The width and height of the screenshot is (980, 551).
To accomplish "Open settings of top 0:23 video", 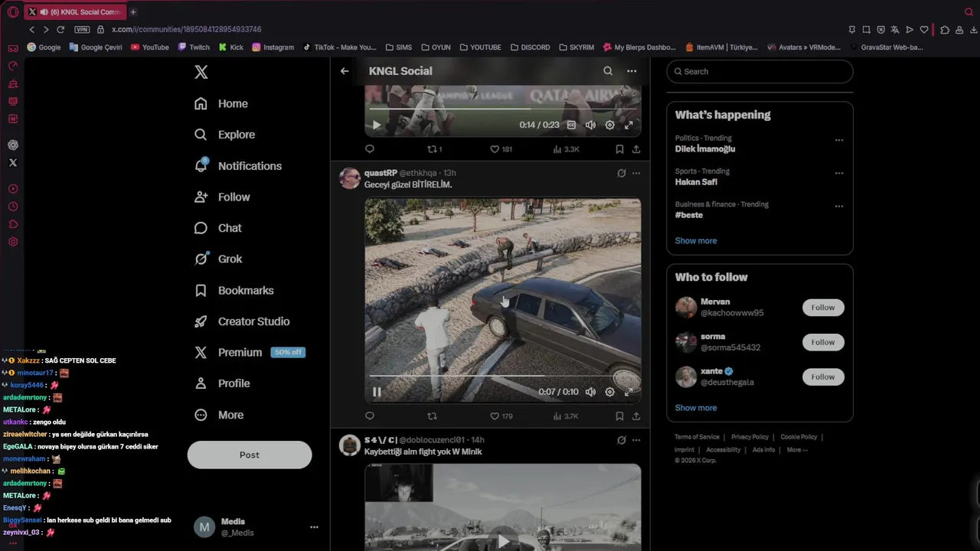I will tap(609, 125).
